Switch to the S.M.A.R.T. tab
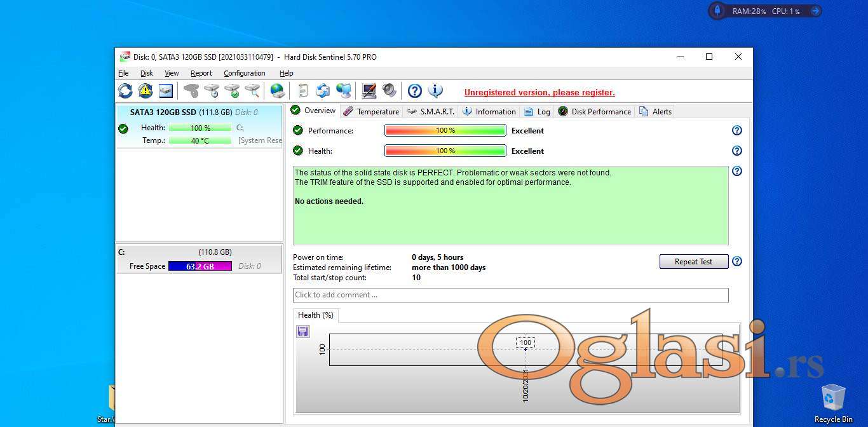868x427 pixels. tap(430, 111)
